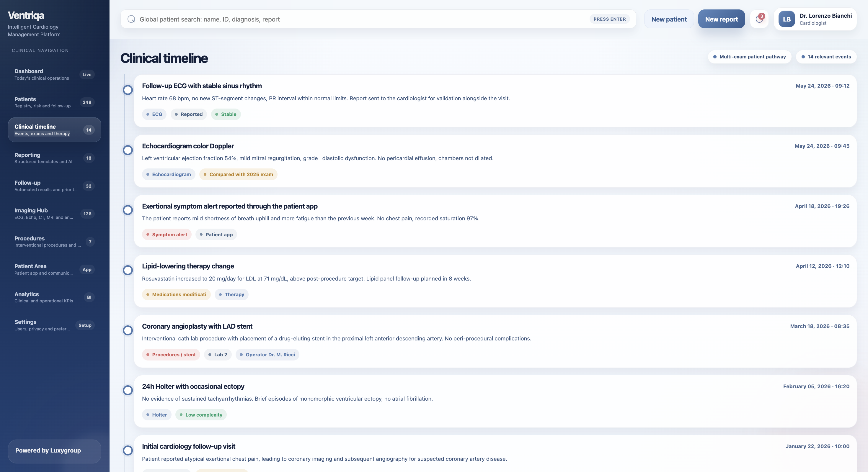Click the March 18, 2026 · 08:35 timestamp
The height and width of the screenshot is (472, 868).
coord(820,326)
